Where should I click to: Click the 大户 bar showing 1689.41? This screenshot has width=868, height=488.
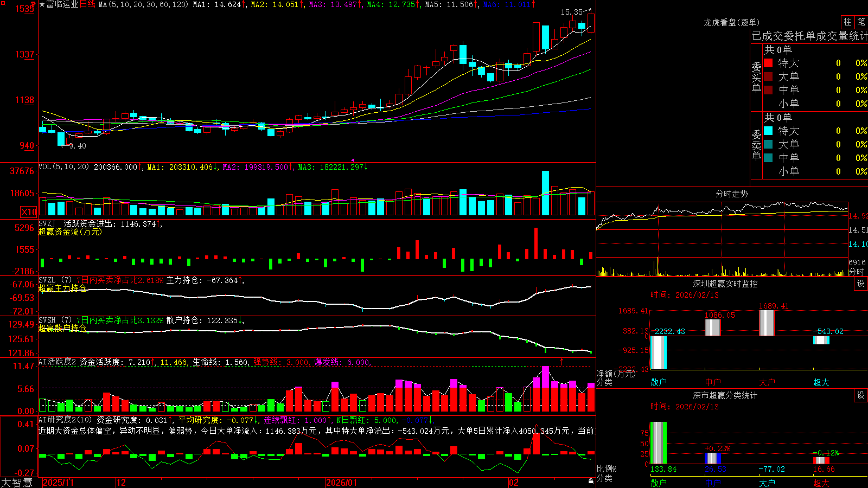pyautogui.click(x=767, y=323)
